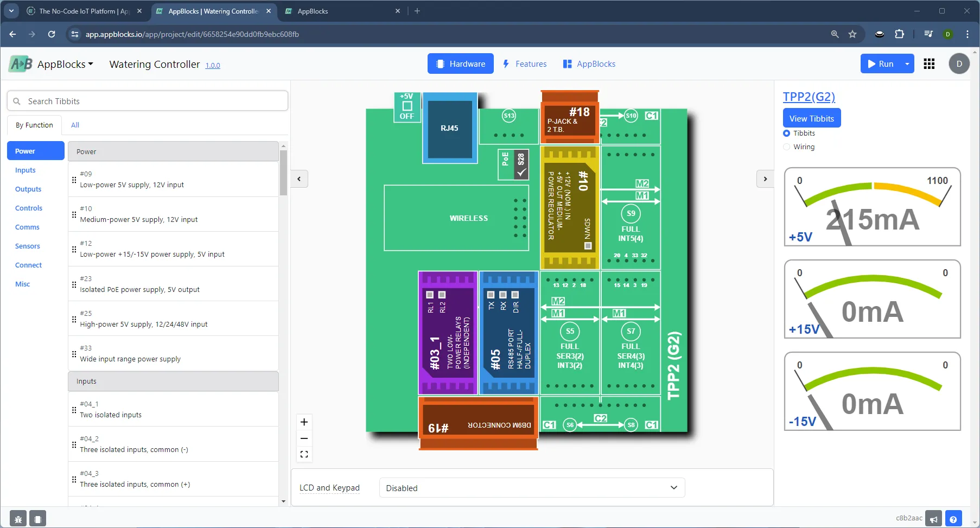Select Tibbit #05 RS485 port on board
The image size is (980, 528).
pyautogui.click(x=509, y=333)
